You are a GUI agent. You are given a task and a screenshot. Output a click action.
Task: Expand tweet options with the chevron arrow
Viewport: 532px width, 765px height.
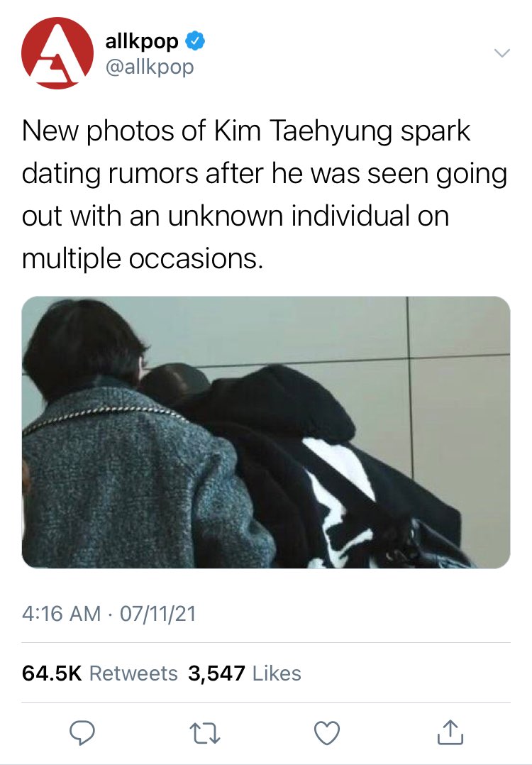point(501,53)
